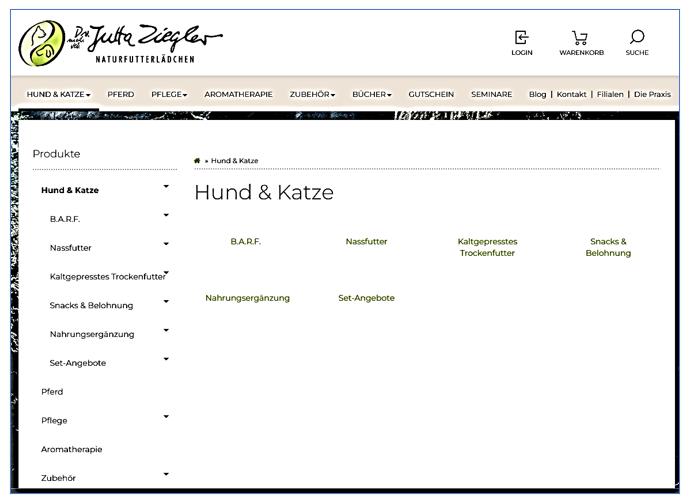Expand the Nassfutter sidebar arrow
The width and height of the screenshot is (690, 501).
[166, 244]
